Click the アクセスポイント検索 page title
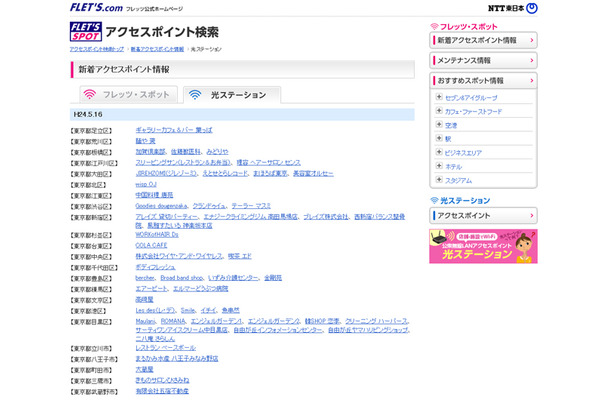Image resolution: width=610 pixels, height=400 pixels. pos(162,32)
